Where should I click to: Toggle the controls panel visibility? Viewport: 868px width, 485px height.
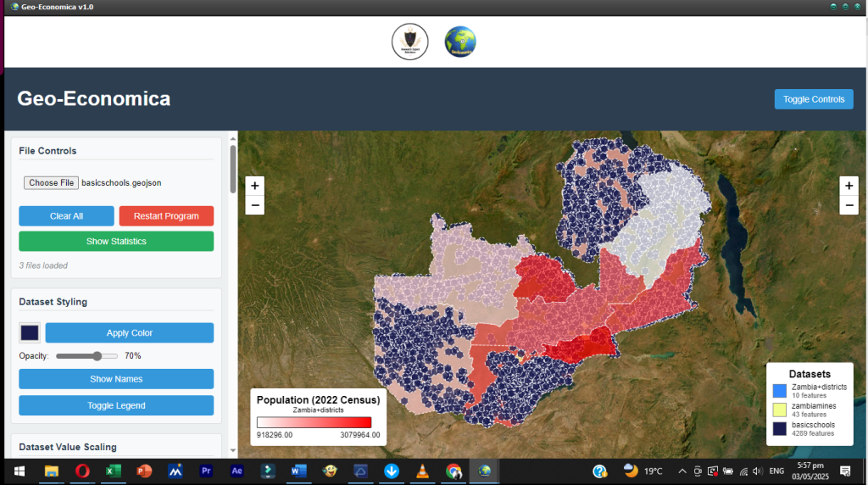813,99
